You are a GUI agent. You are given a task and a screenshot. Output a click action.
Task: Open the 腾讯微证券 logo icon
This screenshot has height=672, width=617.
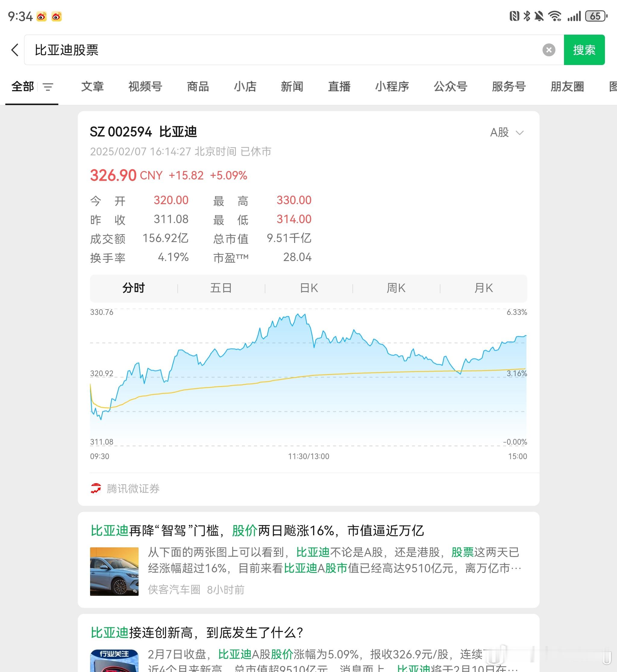click(x=96, y=488)
